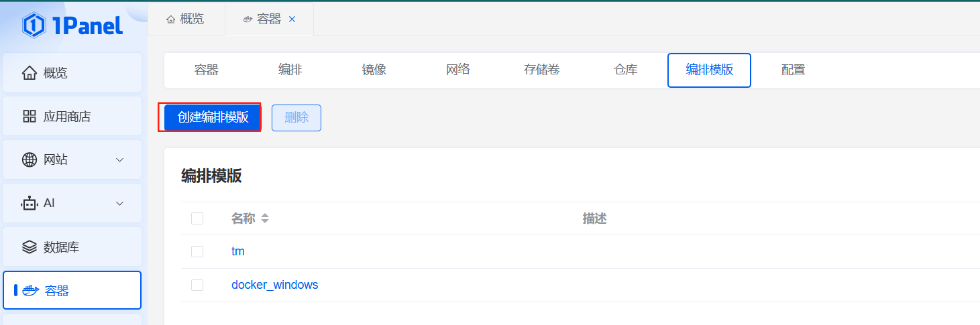Click the docker whale icon for 容器

pos(30,290)
